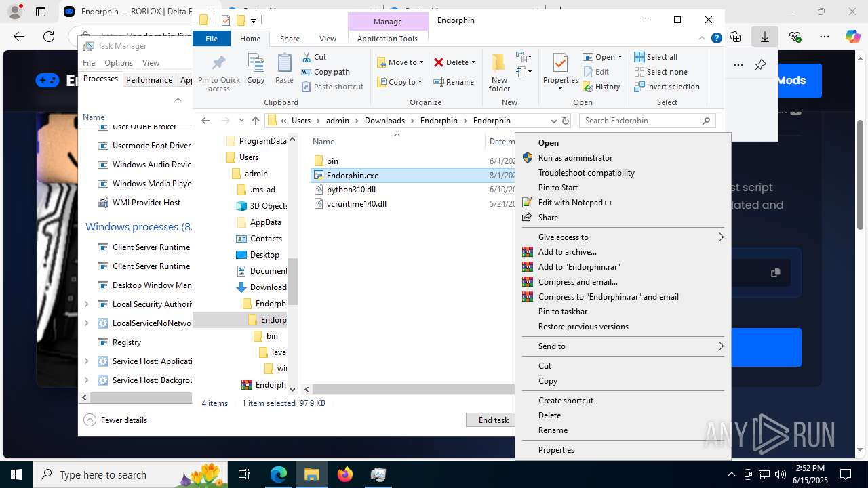Select Registry process in Task Manager
Viewport: 868px width, 488px height.
(127, 342)
